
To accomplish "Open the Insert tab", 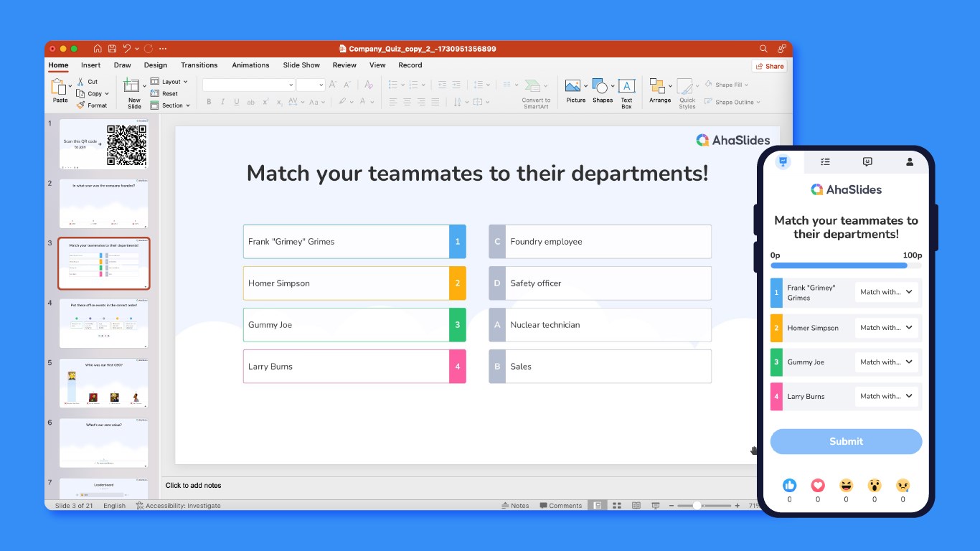I will click(90, 65).
